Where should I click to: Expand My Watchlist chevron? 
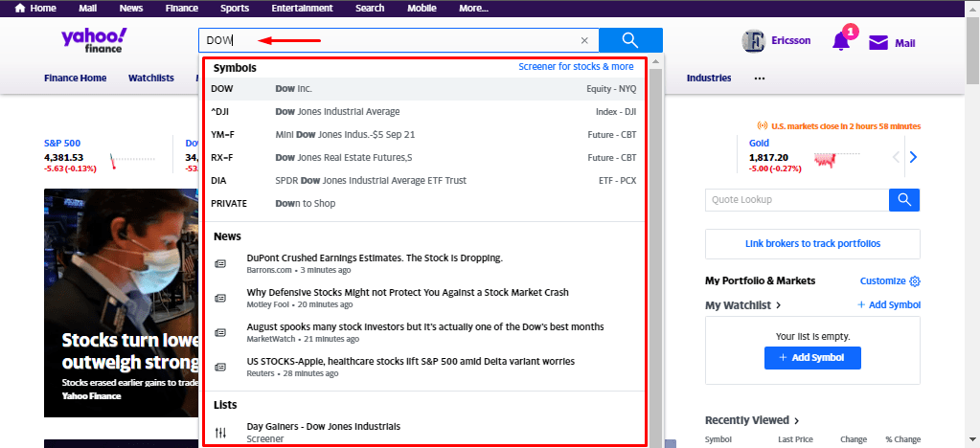pyautogui.click(x=778, y=305)
